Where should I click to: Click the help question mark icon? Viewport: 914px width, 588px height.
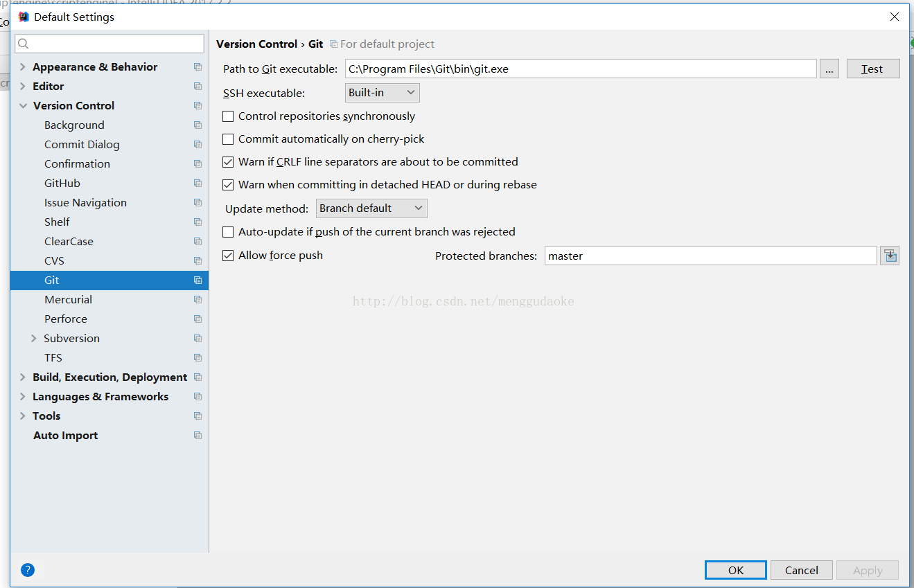coord(28,570)
